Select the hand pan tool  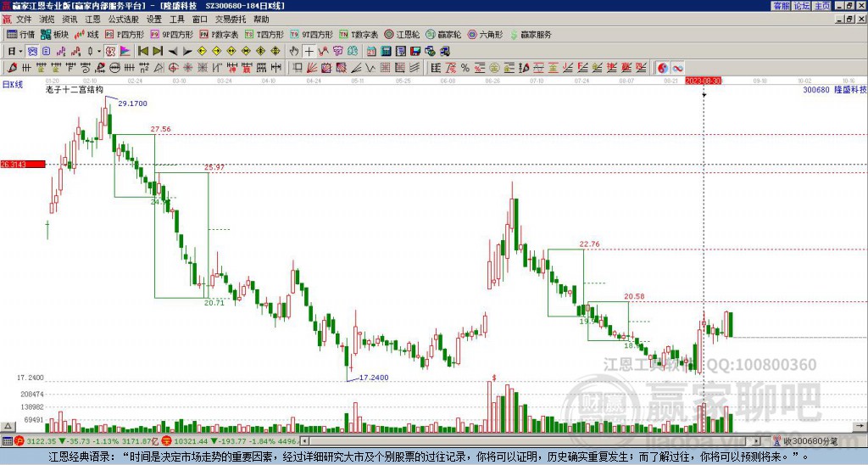tap(294, 52)
